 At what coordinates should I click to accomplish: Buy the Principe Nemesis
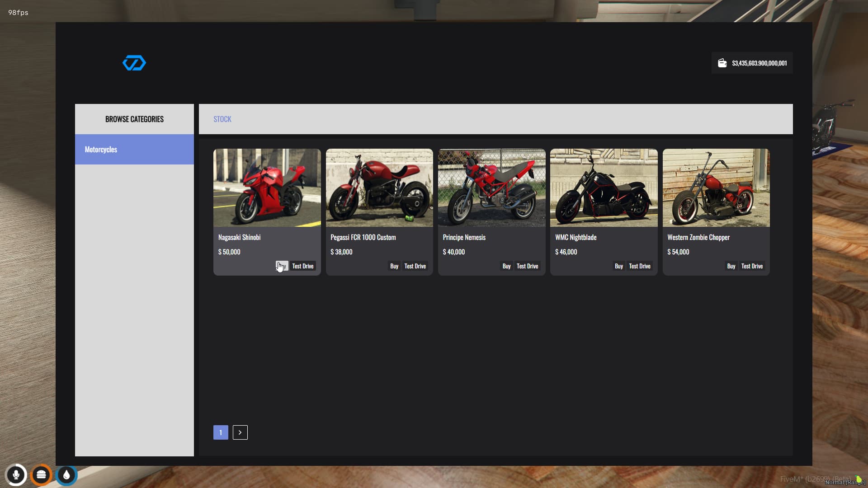tap(506, 266)
